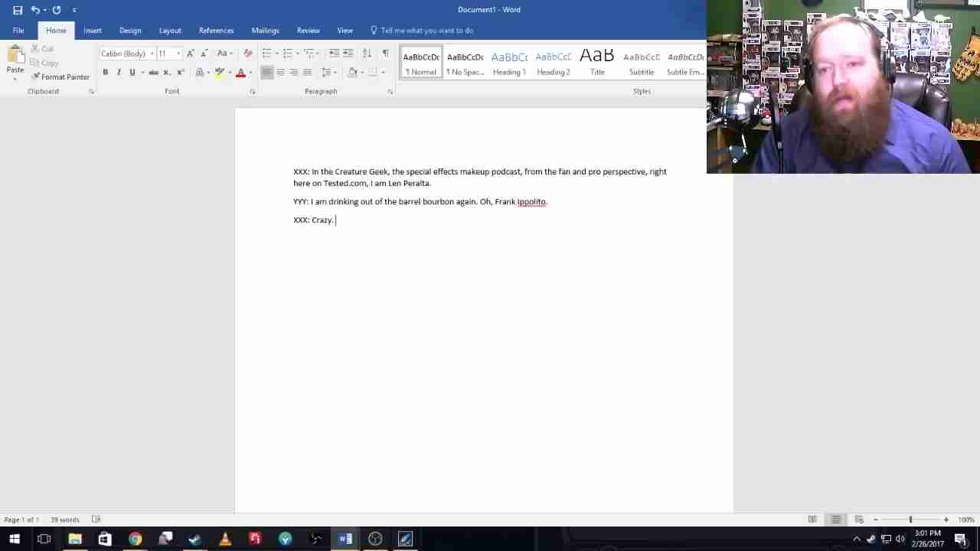Switch to the References tab
980x551 pixels.
coord(216,31)
